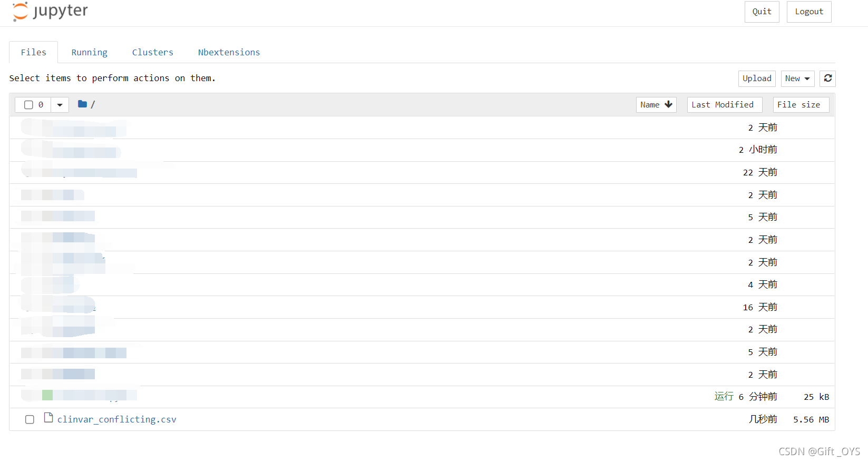Image resolution: width=868 pixels, height=462 pixels.
Task: Click the '22 天前' modified time
Action: 760,172
